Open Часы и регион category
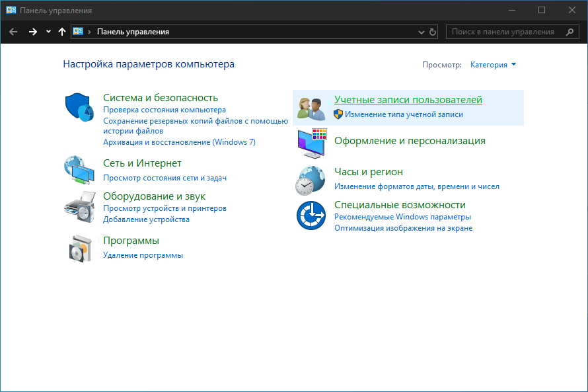The image size is (588, 392). coord(369,172)
